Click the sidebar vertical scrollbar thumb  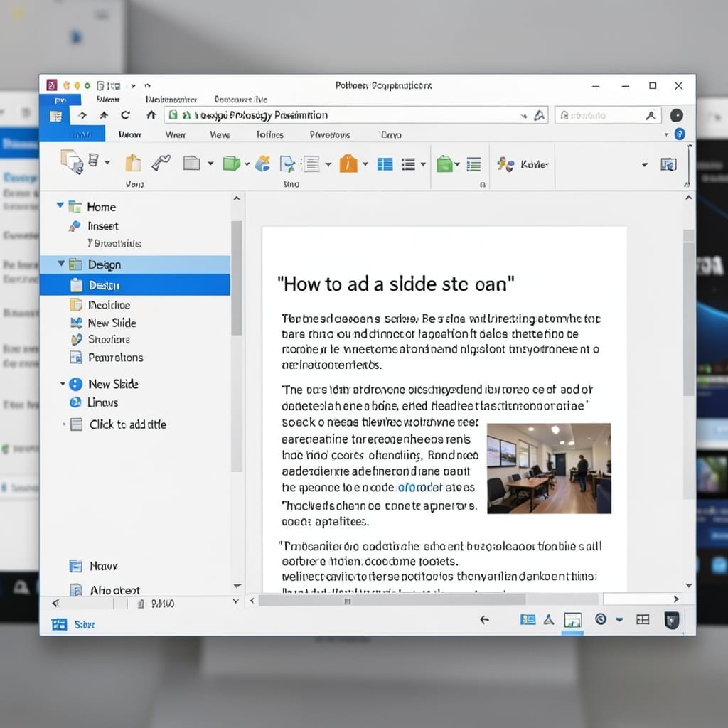tap(237, 278)
